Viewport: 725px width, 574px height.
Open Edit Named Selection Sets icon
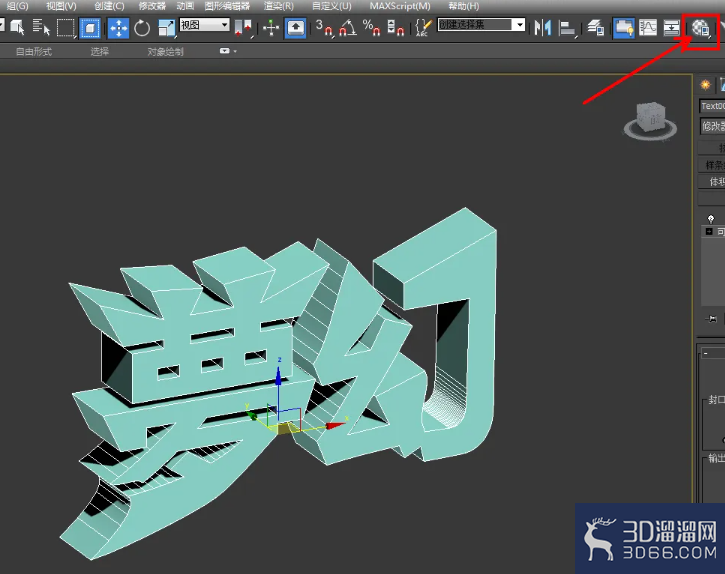point(424,28)
